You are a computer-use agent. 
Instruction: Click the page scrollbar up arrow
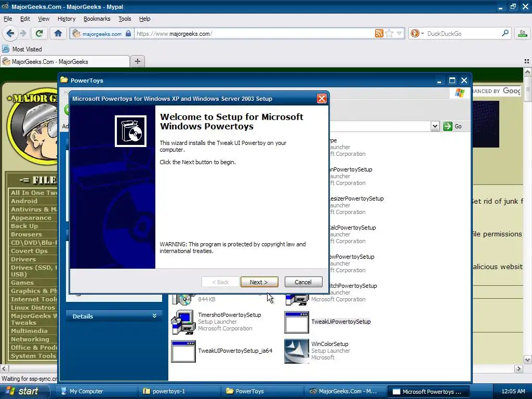[x=528, y=72]
